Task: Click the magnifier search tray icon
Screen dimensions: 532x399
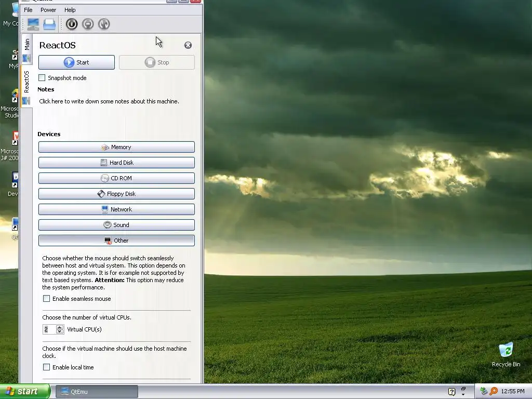Action: point(494,391)
